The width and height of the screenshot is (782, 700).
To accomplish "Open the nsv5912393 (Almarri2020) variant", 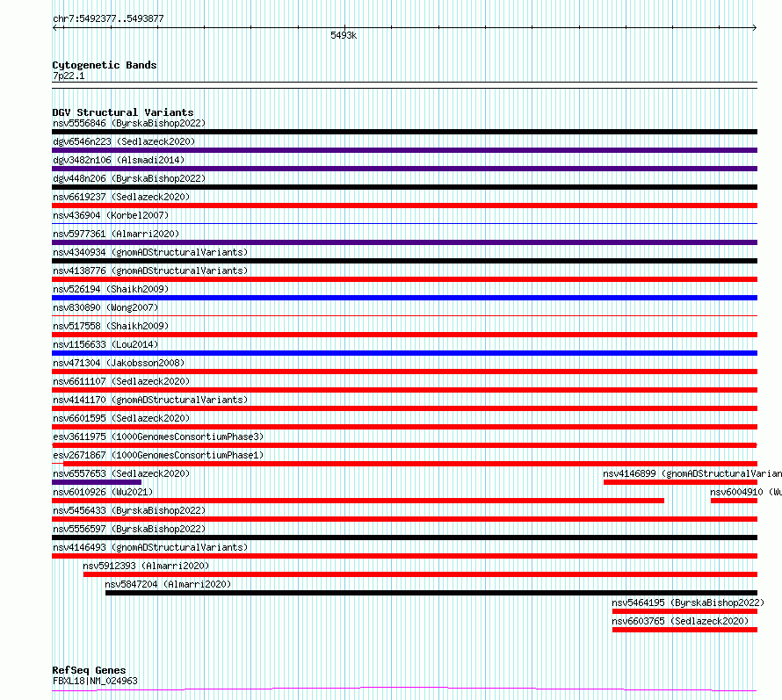I will [x=146, y=566].
